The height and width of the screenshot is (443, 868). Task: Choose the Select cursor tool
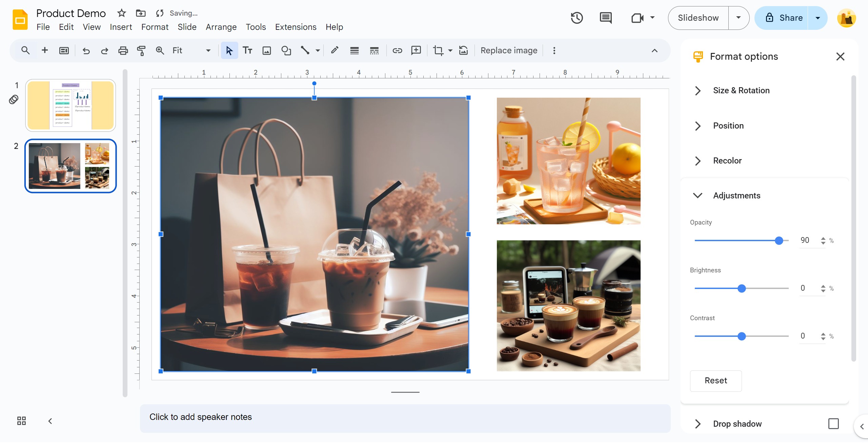pos(229,51)
